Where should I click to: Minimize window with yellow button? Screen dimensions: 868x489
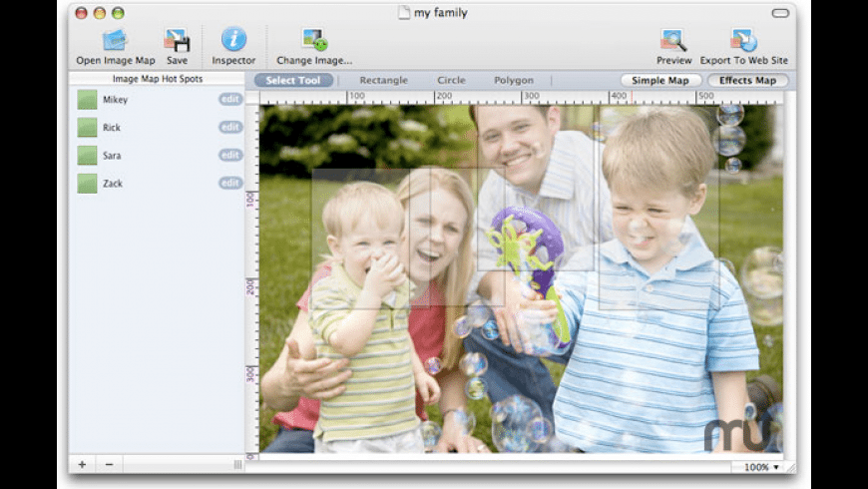[100, 13]
